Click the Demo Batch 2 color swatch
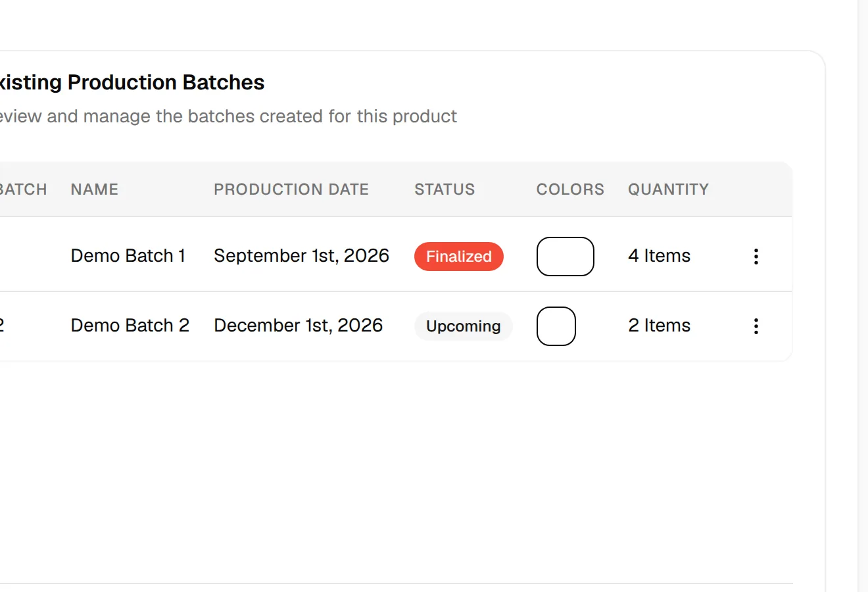 pos(556,326)
